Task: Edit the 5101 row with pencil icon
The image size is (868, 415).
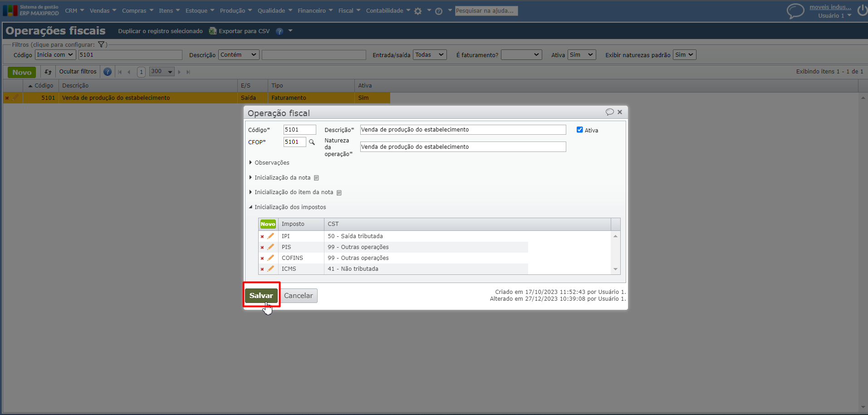Action: [15, 98]
